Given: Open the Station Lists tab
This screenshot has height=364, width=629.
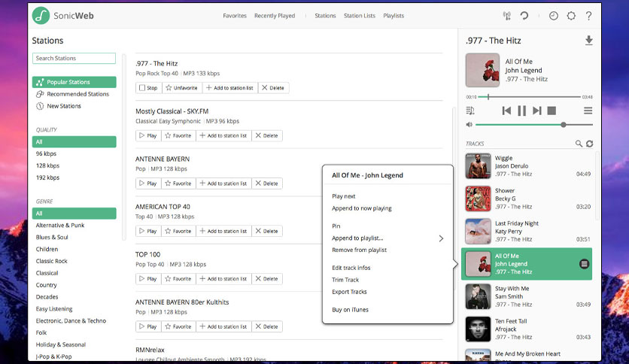Looking at the screenshot, I should [360, 16].
